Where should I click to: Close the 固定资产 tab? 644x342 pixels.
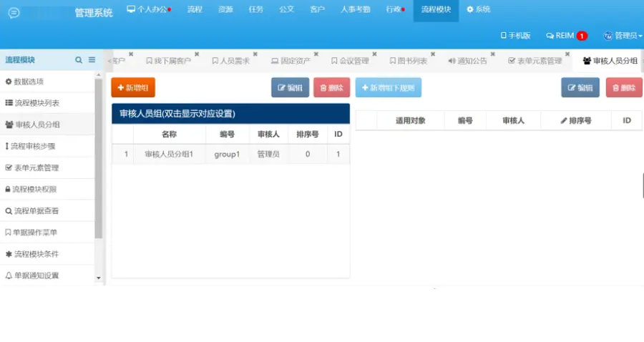[316, 54]
